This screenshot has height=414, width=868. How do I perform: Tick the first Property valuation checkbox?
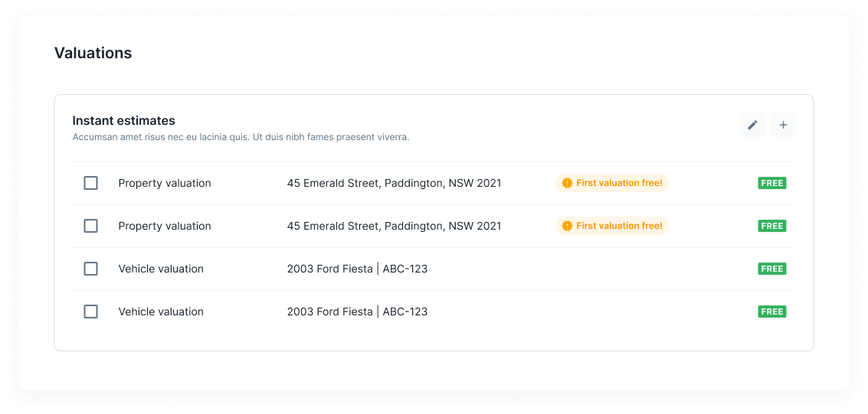[91, 183]
